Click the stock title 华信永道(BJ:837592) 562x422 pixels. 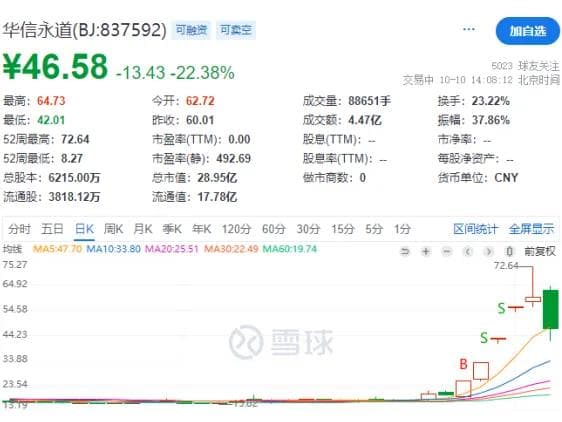85,30
